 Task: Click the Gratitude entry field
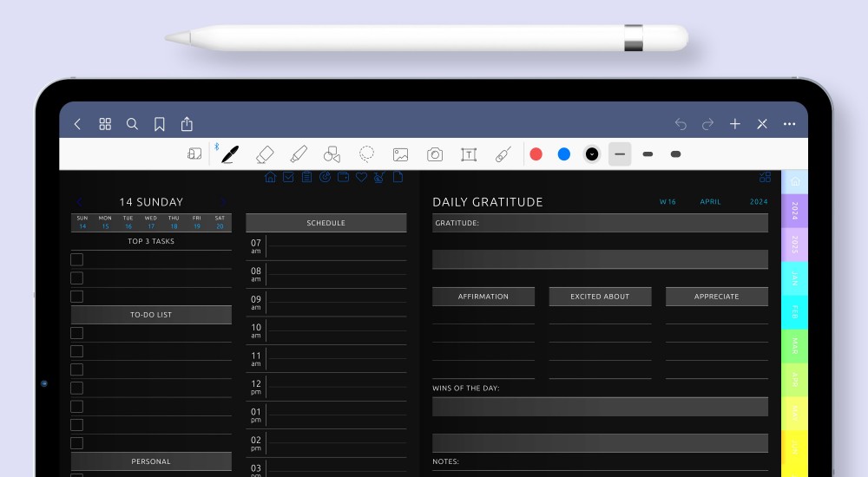pos(600,223)
